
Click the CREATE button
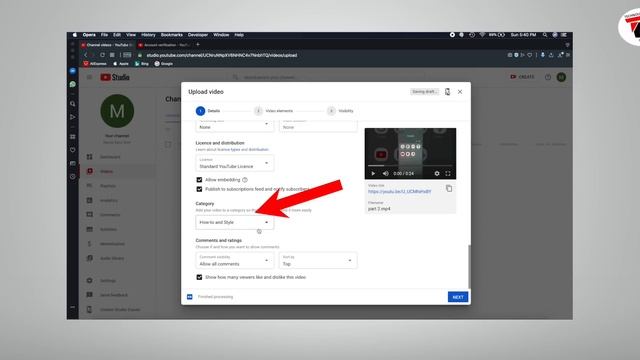pyautogui.click(x=522, y=77)
